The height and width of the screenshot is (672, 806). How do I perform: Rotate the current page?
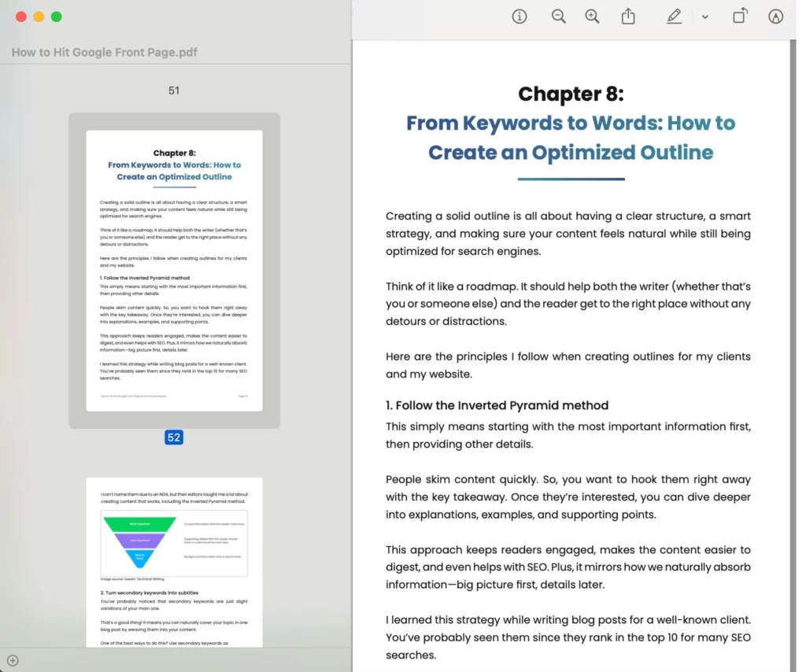740,16
